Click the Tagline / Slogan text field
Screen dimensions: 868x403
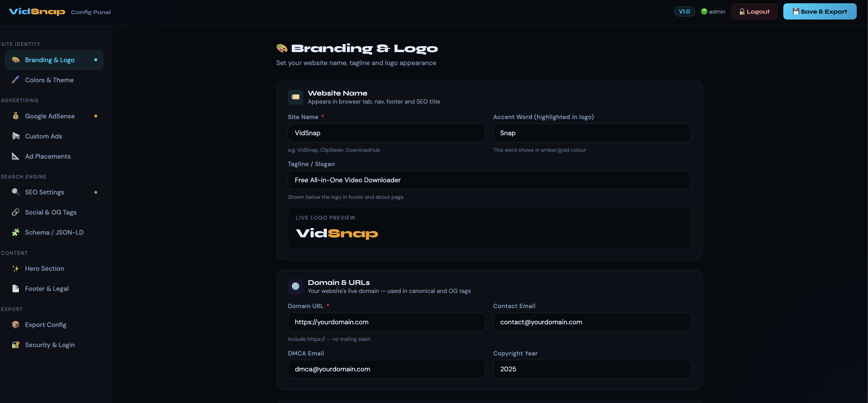pos(489,180)
